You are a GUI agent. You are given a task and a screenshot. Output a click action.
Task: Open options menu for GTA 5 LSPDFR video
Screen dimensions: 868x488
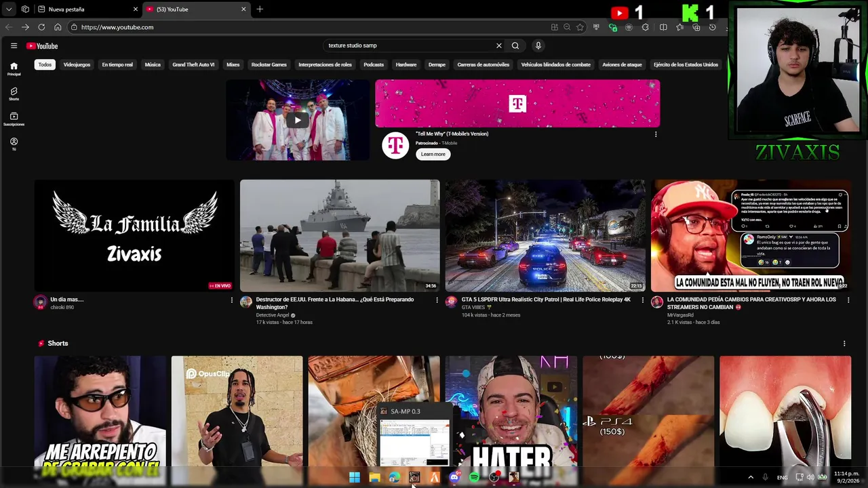point(643,300)
